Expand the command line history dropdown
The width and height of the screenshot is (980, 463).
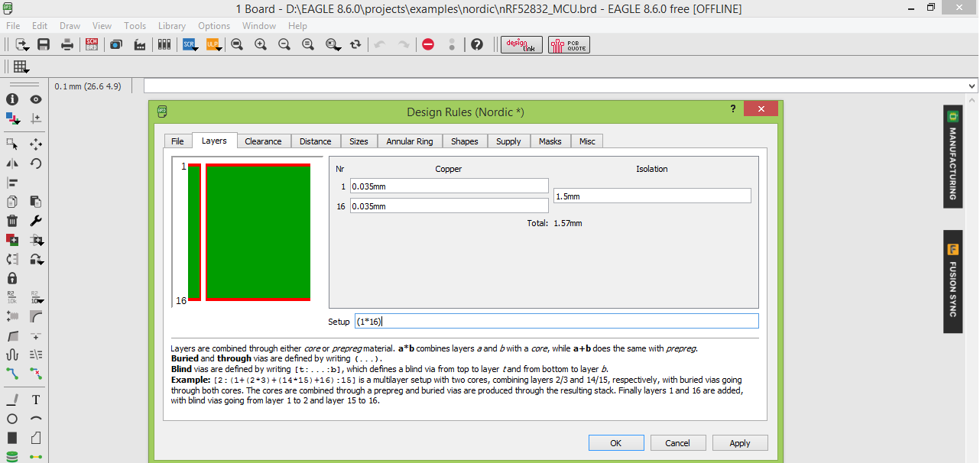(972, 86)
